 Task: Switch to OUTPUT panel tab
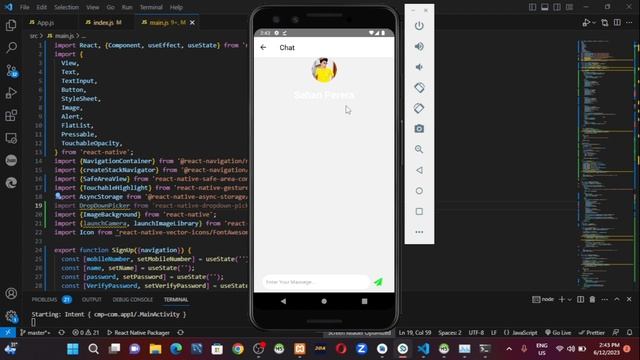tap(91, 299)
